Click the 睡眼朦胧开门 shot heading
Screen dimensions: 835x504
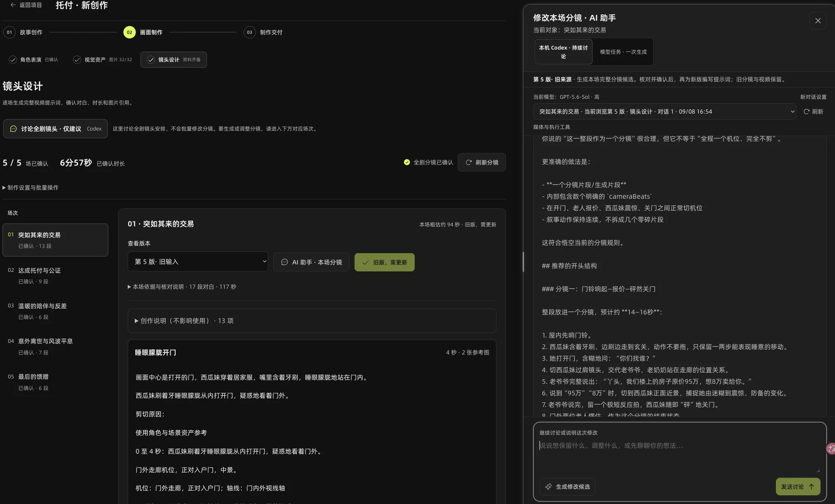[155, 352]
